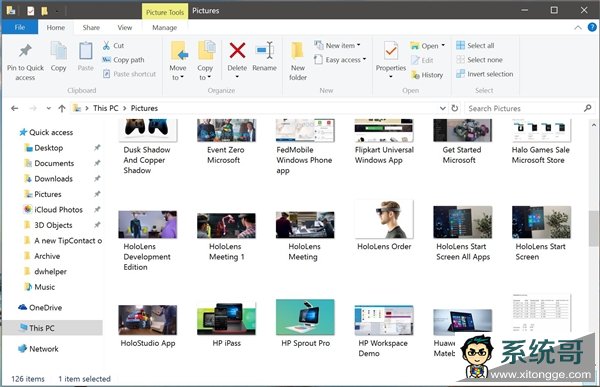The image size is (600, 387).
Task: Rename the selected file
Action: coord(264,57)
